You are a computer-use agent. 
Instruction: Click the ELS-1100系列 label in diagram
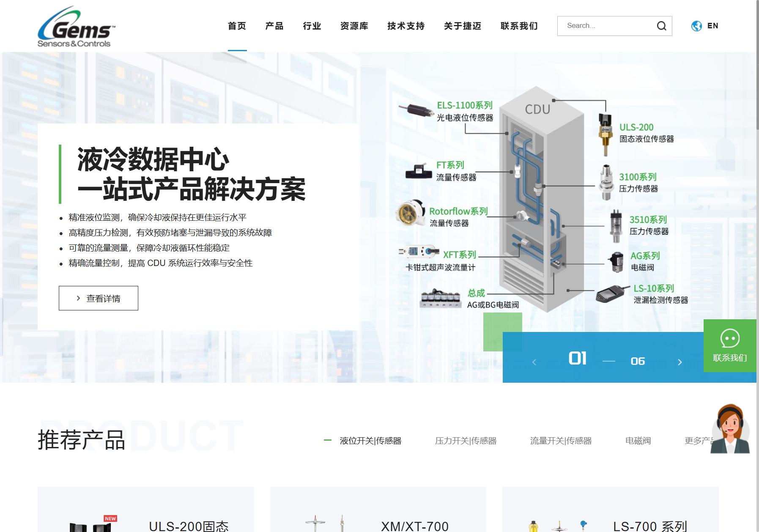click(x=465, y=105)
